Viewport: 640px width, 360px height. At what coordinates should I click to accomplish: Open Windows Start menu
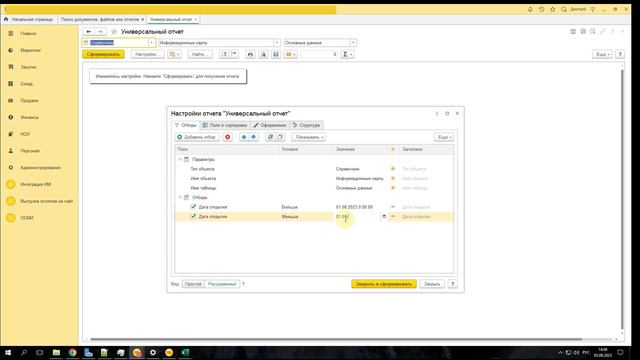tap(8, 352)
